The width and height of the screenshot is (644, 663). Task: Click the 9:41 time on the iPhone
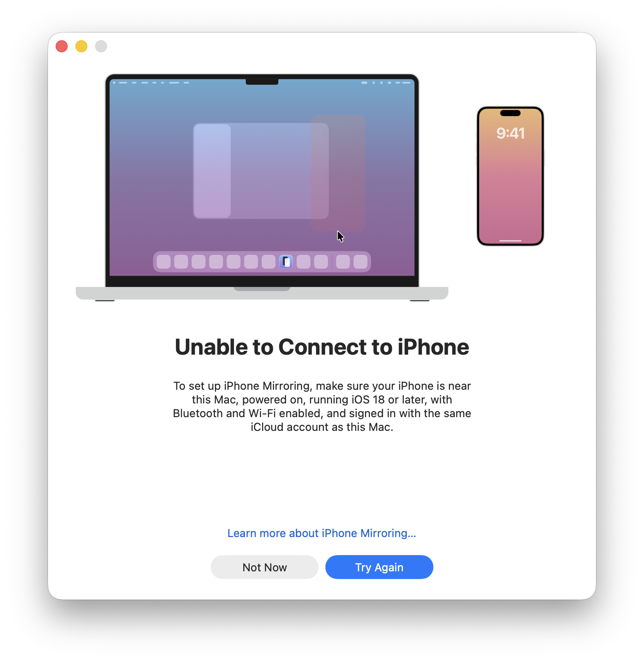510,133
